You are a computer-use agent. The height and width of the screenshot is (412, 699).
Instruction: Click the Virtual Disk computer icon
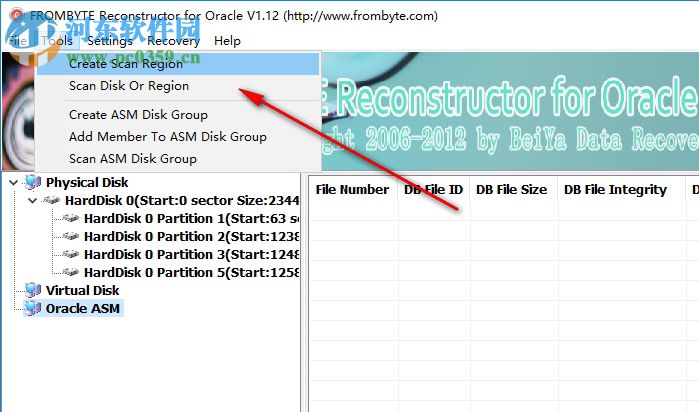pos(33,290)
